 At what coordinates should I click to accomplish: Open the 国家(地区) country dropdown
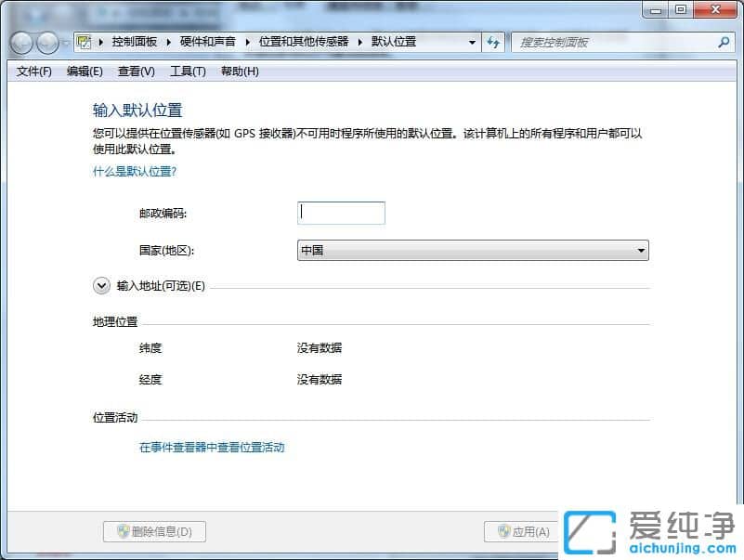[640, 249]
